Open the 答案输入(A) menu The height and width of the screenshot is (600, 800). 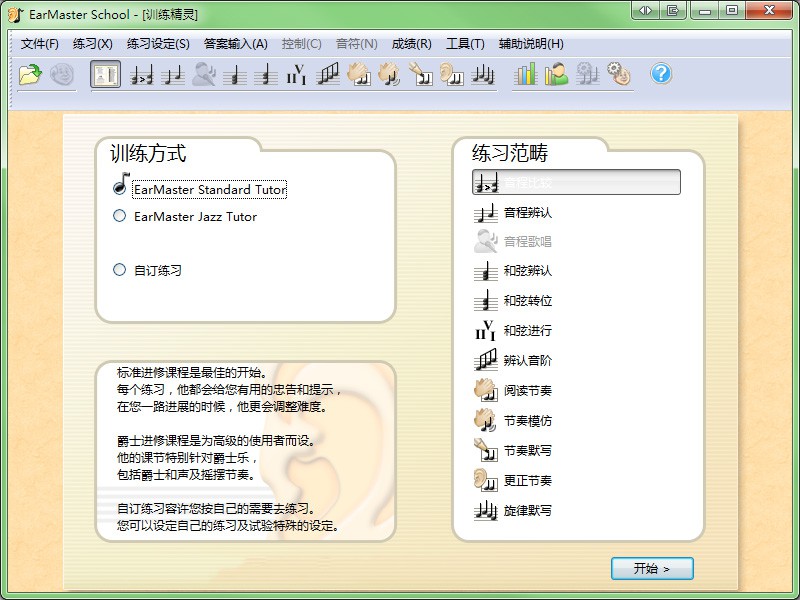pyautogui.click(x=236, y=44)
